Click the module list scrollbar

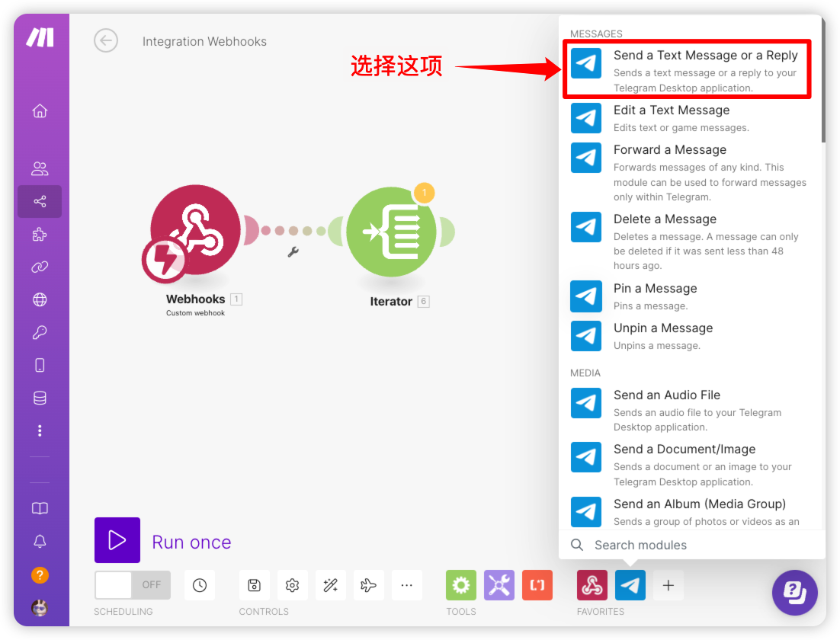click(823, 80)
